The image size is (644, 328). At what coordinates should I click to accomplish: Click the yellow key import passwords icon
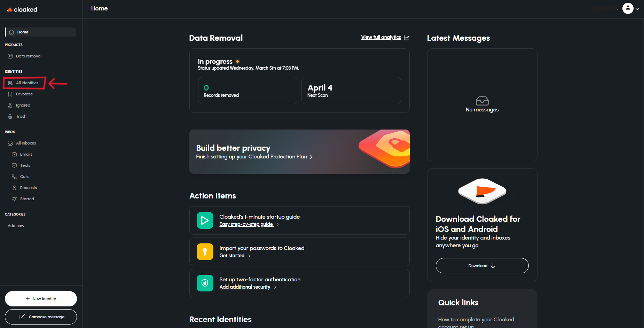click(205, 252)
